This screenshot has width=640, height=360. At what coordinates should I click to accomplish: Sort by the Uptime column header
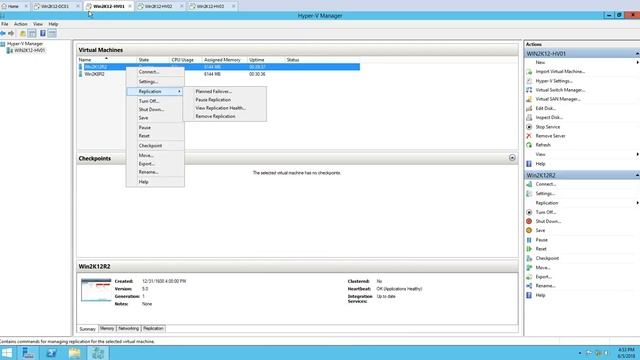(x=257, y=60)
